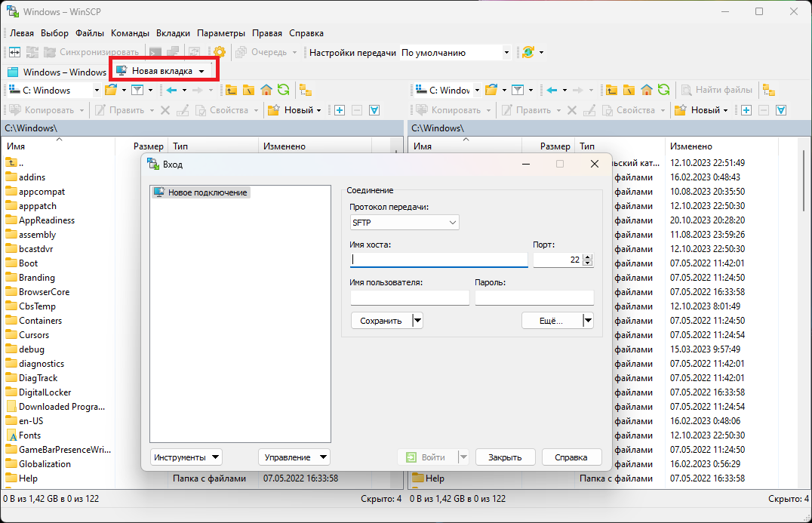Open the 'Инструменты' dropdown in login dialog
Image resolution: width=812 pixels, height=523 pixels.
(186, 457)
